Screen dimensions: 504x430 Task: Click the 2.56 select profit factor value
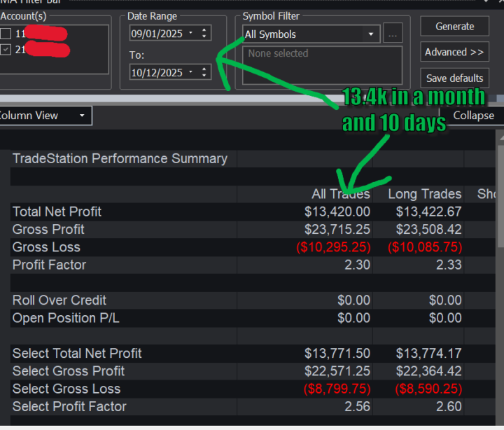click(x=357, y=406)
